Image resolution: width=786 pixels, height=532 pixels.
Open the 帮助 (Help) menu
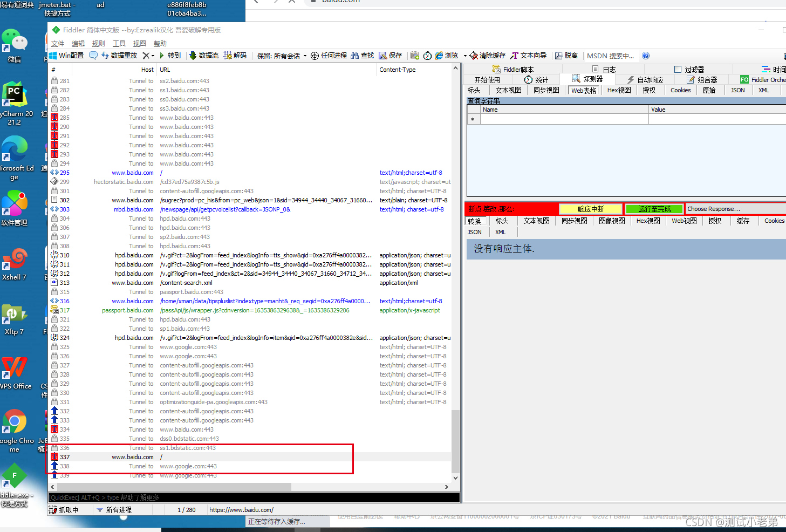point(160,44)
